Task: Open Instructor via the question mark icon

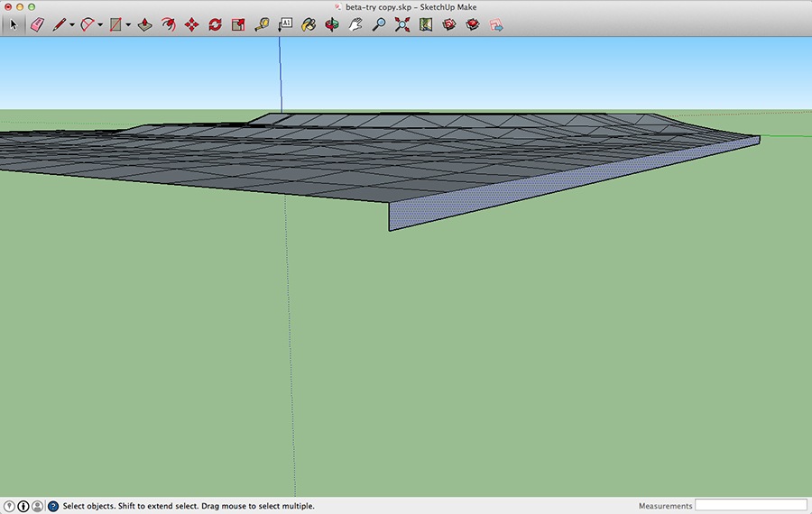Action: [53, 506]
